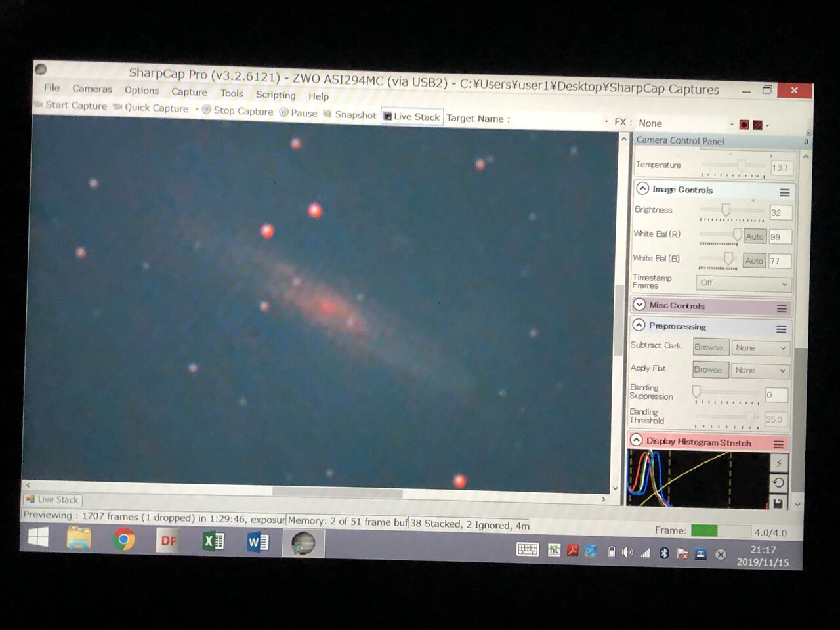Open the Scripting menu
The width and height of the screenshot is (840, 630).
click(276, 94)
